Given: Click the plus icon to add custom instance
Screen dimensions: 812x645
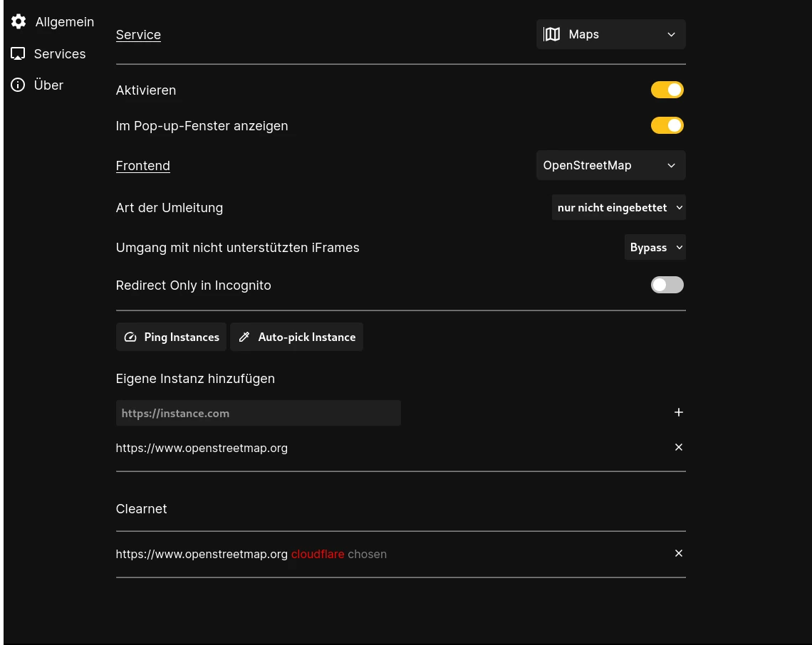Looking at the screenshot, I should [678, 412].
